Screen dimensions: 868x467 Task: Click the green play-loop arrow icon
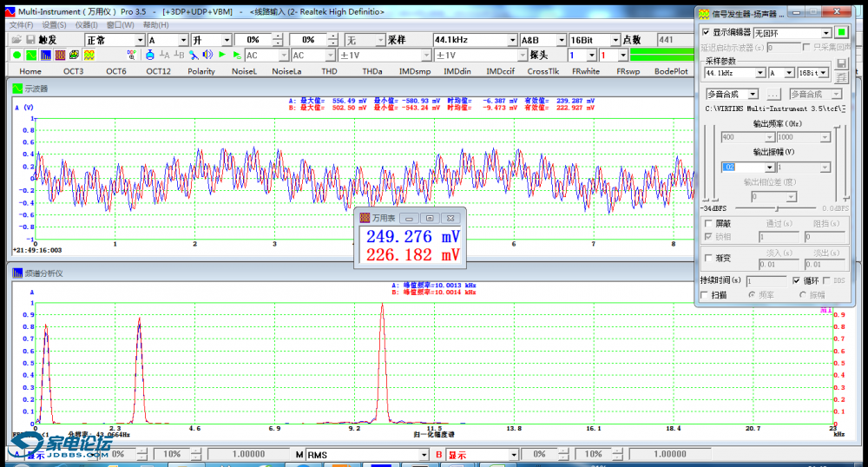236,55
